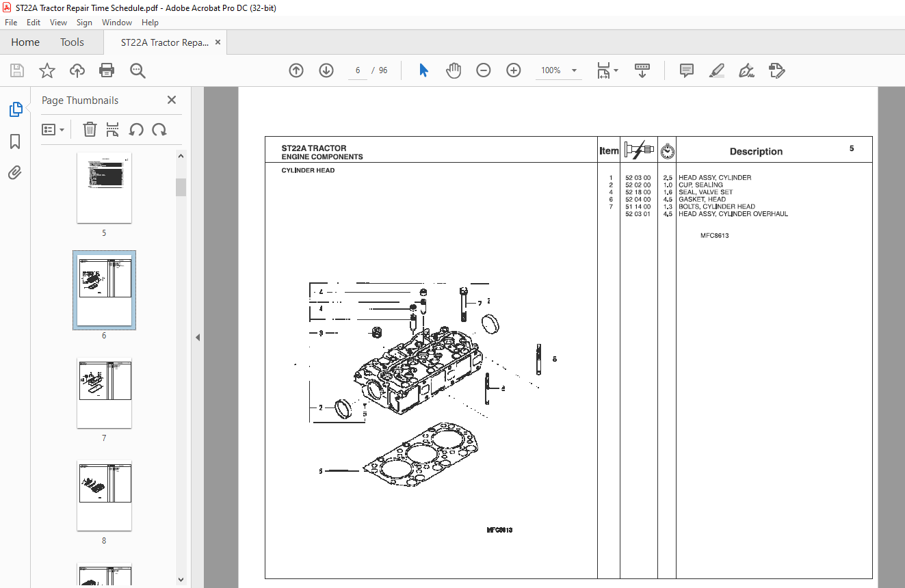Open Page Thumbnails sidebar icon
905x588 pixels.
[x=15, y=109]
